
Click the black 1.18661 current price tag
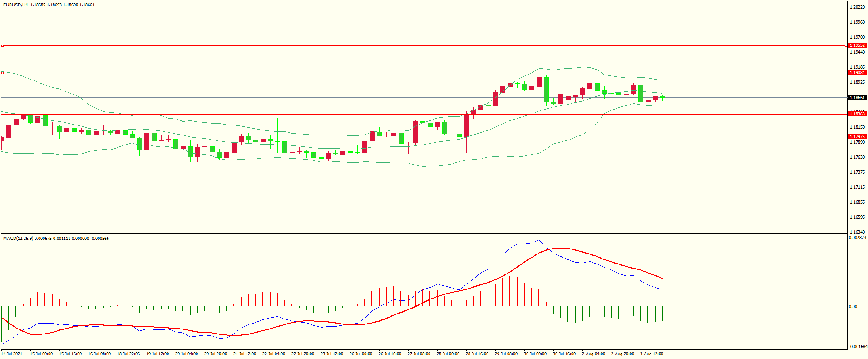857,98
